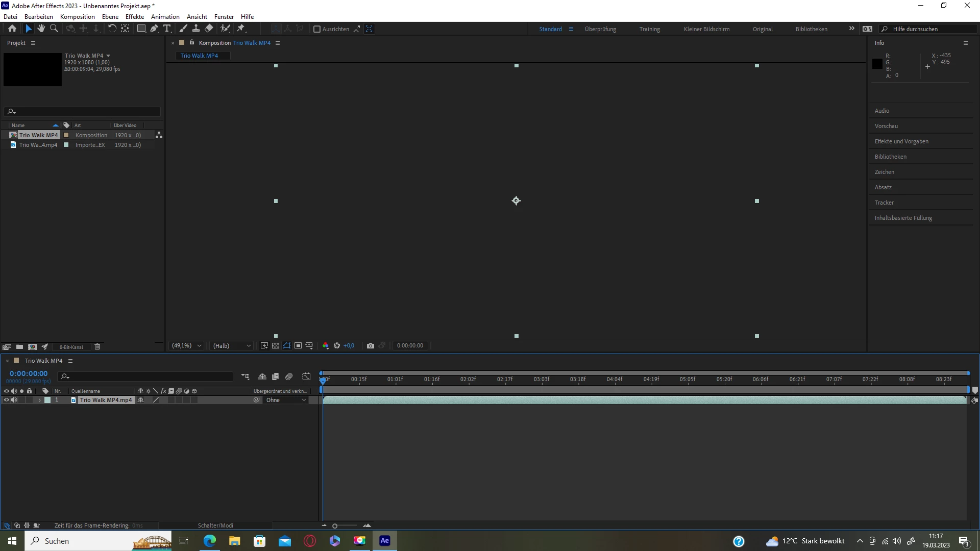
Task: Open the Komposition menu
Action: [77, 17]
